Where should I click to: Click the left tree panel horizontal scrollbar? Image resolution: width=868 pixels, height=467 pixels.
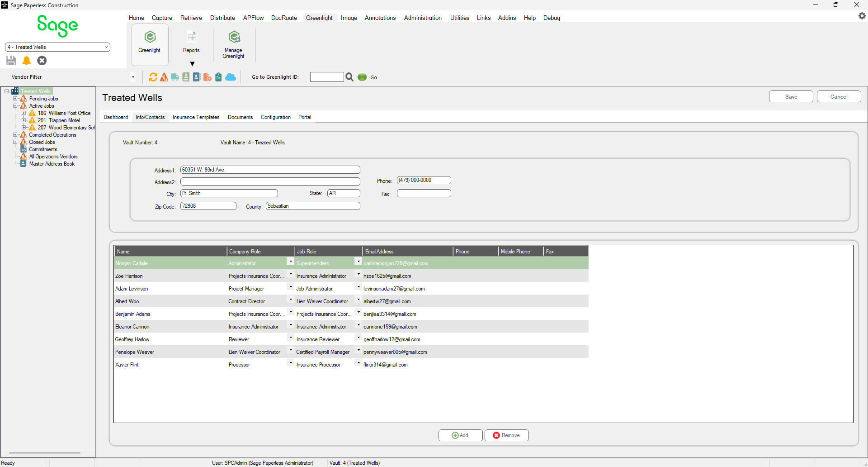tap(45, 453)
